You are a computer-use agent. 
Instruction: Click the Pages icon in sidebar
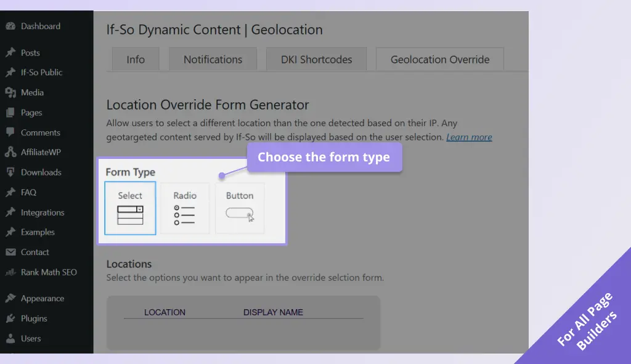(10, 113)
